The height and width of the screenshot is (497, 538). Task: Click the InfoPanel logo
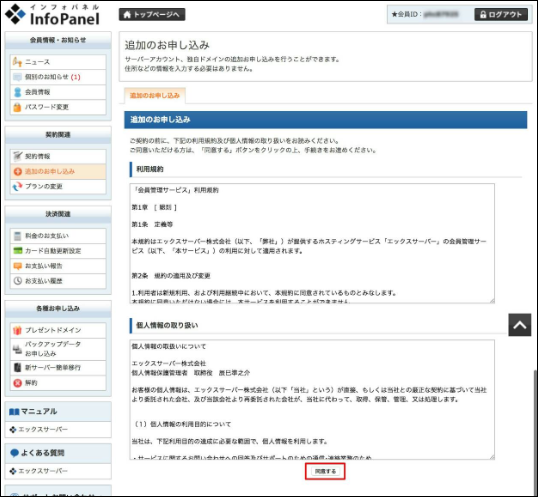coord(52,14)
